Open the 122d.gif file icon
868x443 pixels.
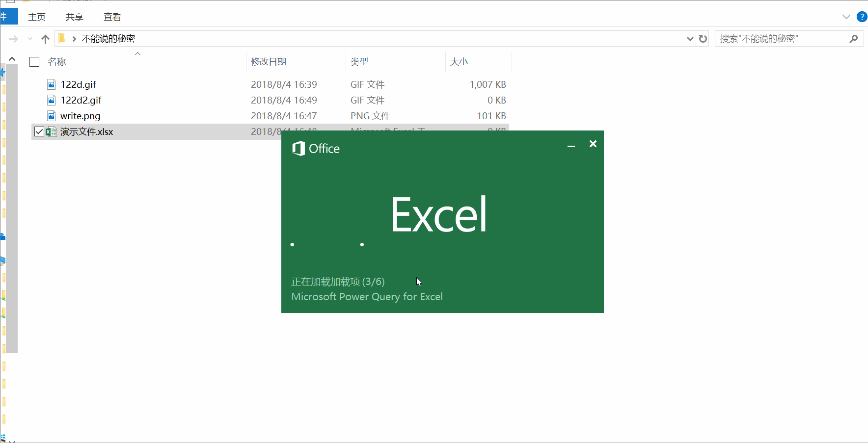click(51, 84)
